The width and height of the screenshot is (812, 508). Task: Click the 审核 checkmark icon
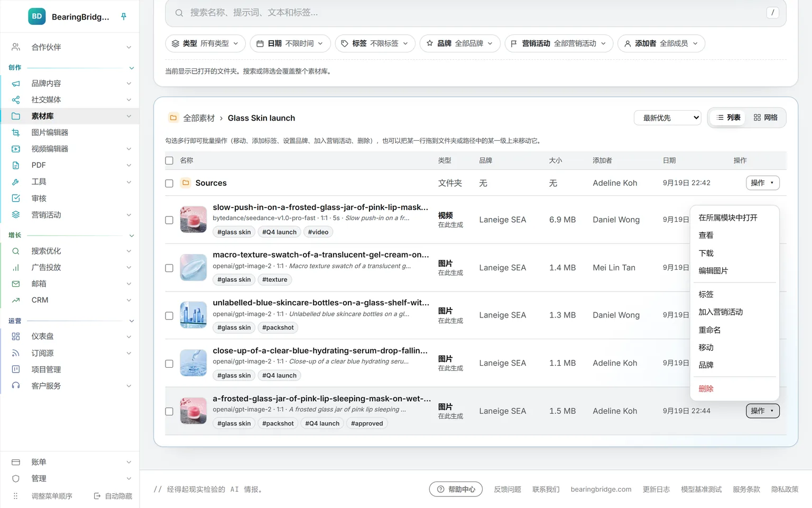(x=16, y=198)
